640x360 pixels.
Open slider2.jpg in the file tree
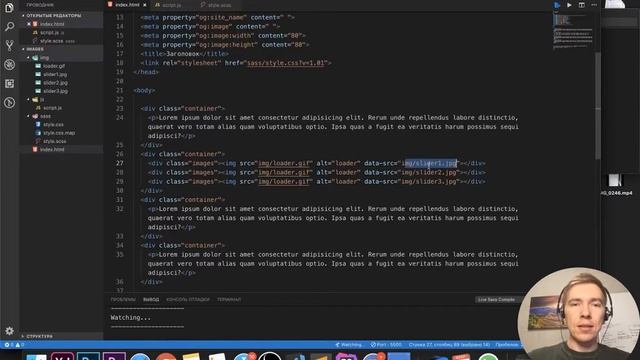tap(56, 83)
